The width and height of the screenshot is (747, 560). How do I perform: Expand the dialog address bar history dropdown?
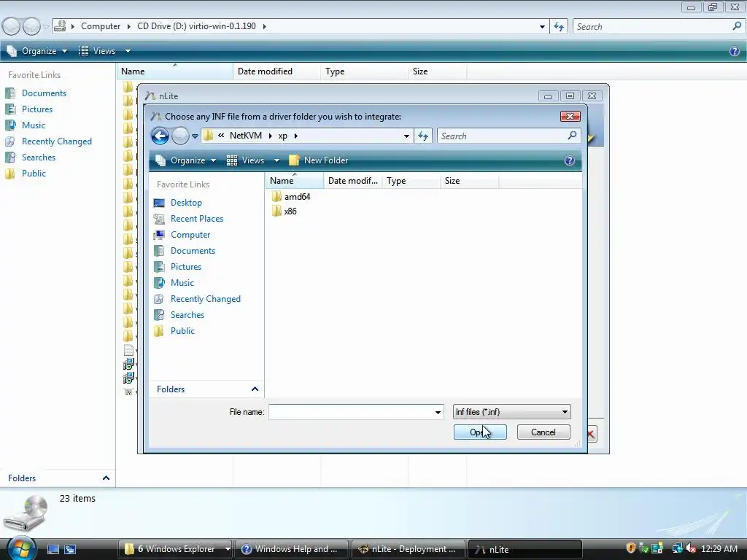406,136
